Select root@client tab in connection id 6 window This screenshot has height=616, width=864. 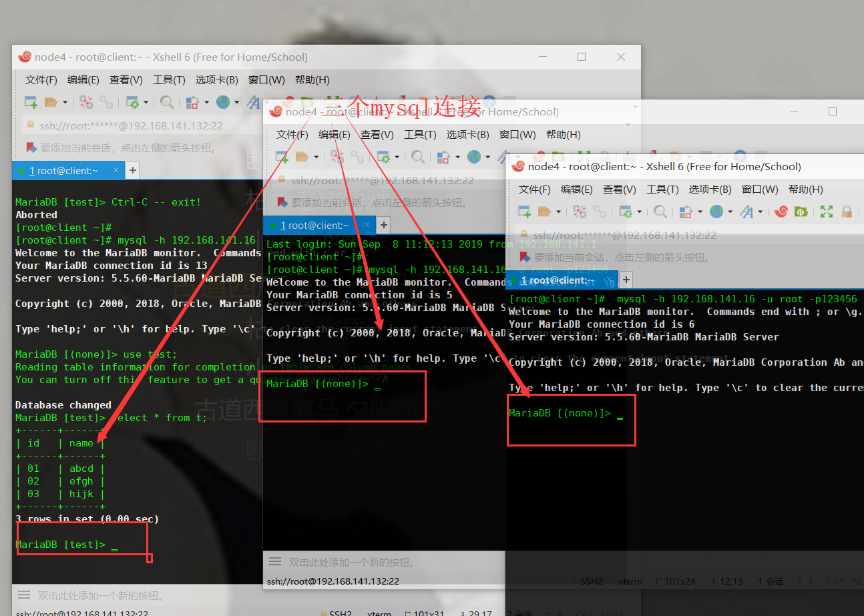coord(562,280)
